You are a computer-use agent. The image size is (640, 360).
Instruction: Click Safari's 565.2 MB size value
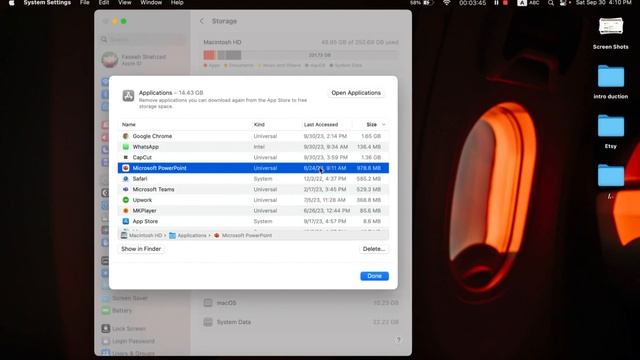[x=369, y=179]
